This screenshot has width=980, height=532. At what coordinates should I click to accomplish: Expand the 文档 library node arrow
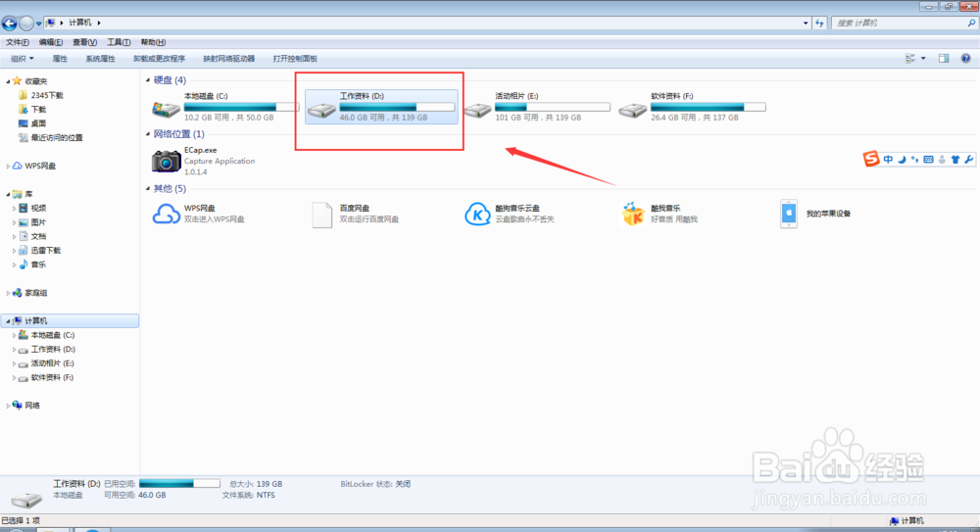[x=14, y=236]
